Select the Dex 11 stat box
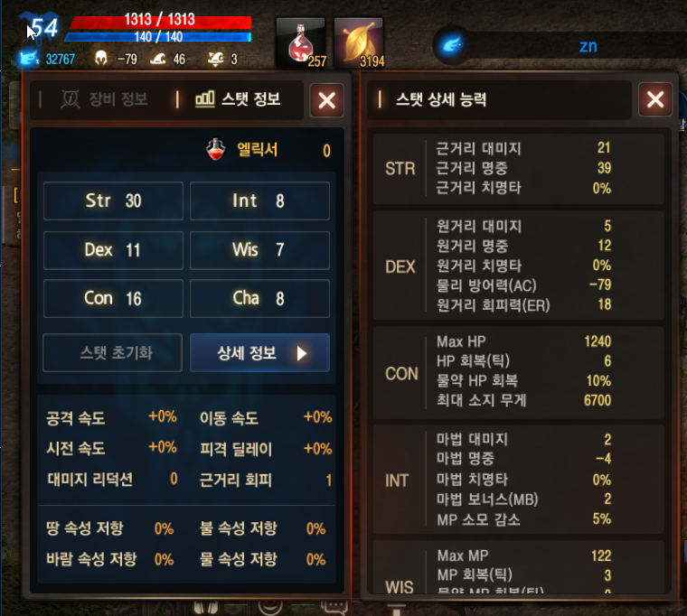 114,250
